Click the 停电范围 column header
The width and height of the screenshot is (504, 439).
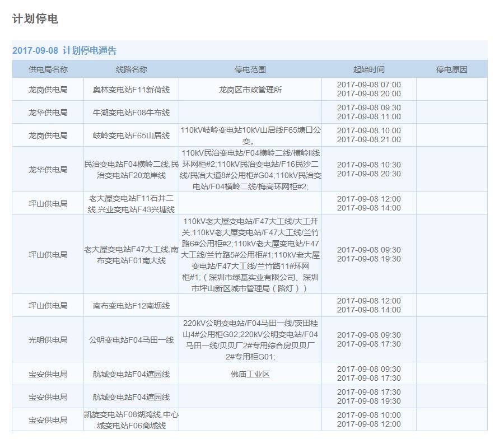pos(250,69)
